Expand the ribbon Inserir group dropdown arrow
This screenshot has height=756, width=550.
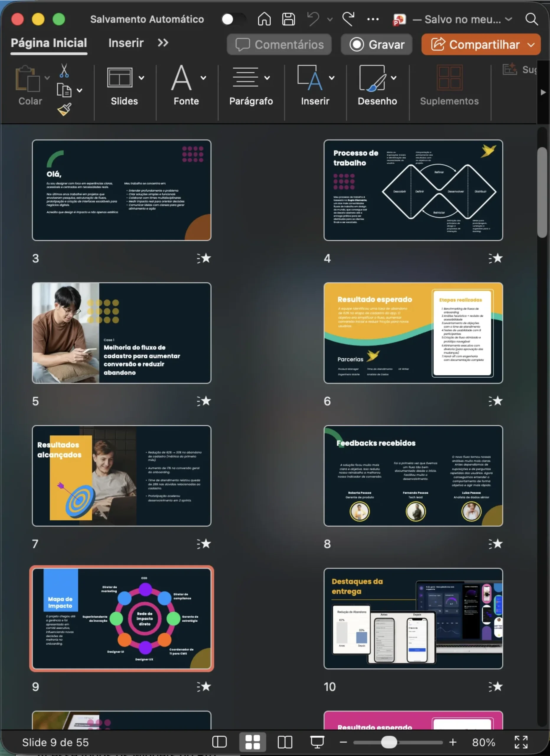click(332, 78)
